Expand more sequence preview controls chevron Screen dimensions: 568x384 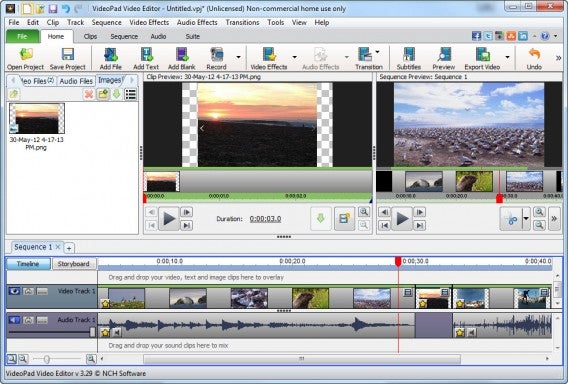coord(554,218)
